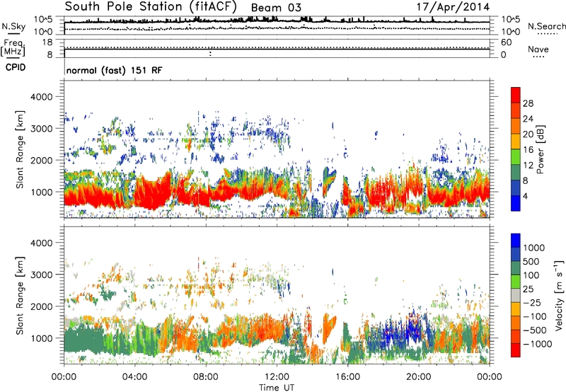566x392 pixels.
Task: Click the "South Pole Station (fitACF)" title
Action: coord(151,7)
